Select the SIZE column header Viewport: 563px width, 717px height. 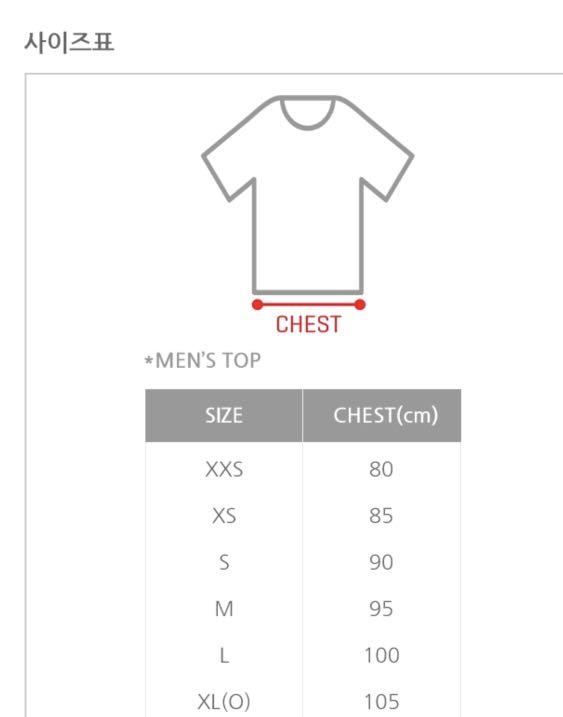point(224,416)
